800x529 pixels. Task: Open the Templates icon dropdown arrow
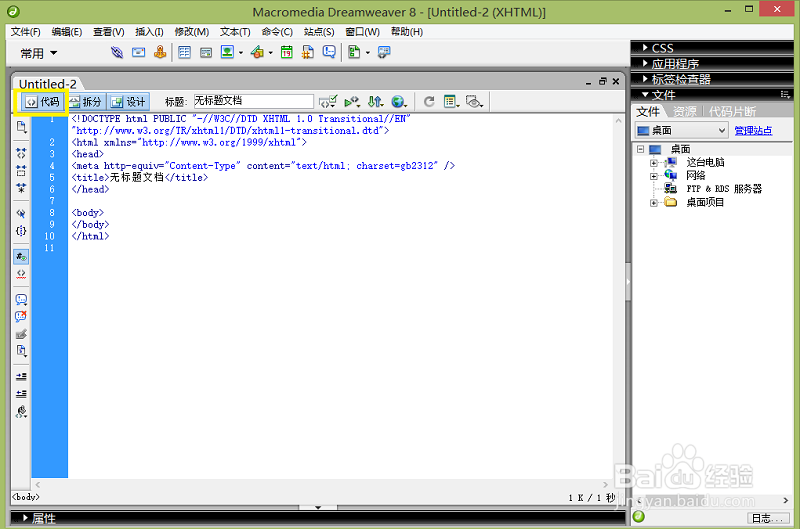(x=367, y=53)
